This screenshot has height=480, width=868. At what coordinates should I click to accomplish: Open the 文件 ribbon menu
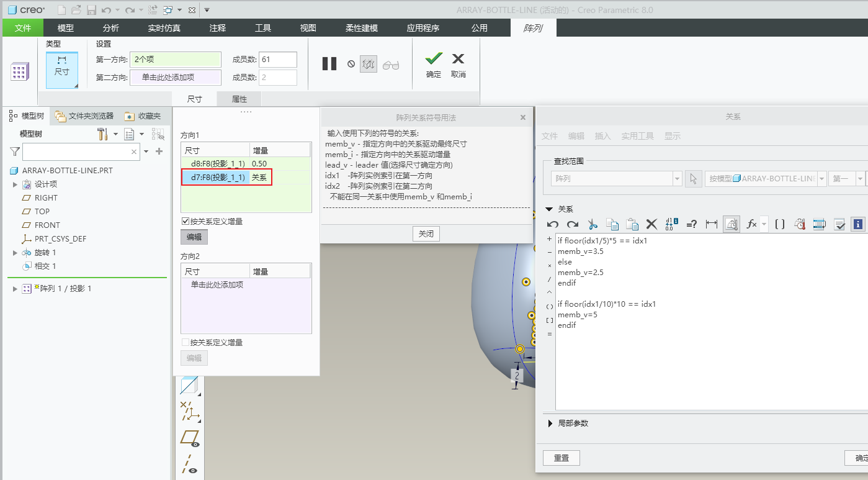pyautogui.click(x=23, y=28)
